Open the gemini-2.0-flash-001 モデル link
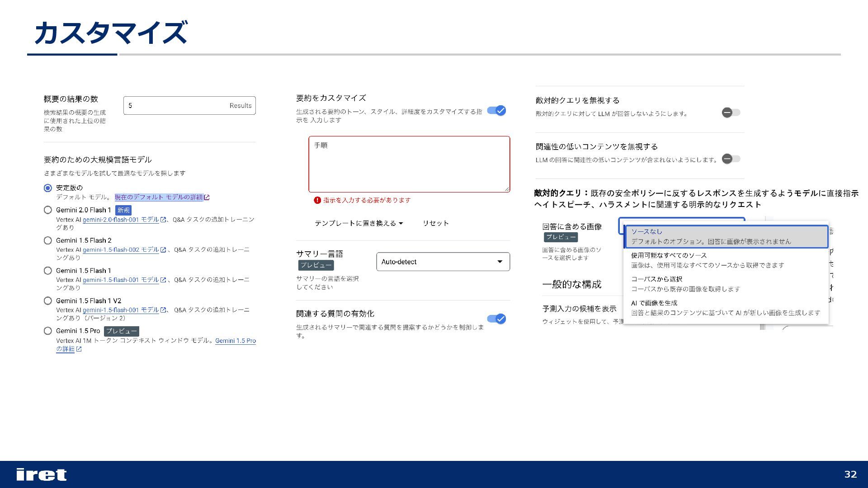 click(x=121, y=220)
